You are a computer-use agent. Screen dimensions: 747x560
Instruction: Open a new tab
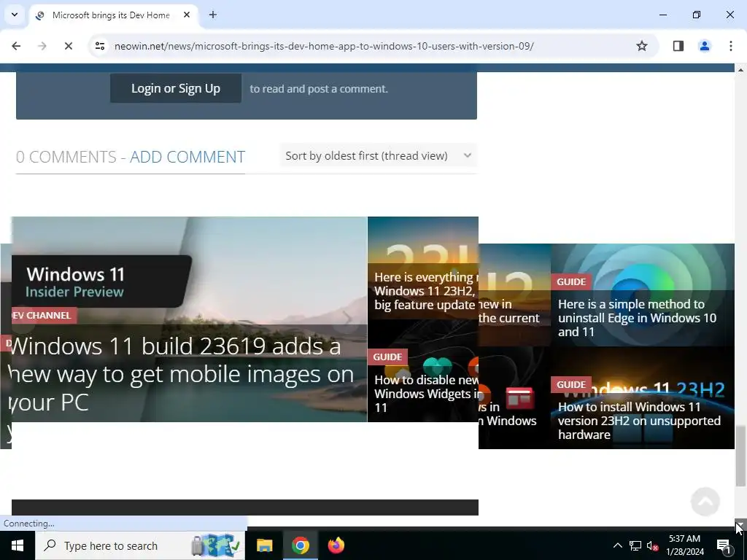[x=213, y=15]
